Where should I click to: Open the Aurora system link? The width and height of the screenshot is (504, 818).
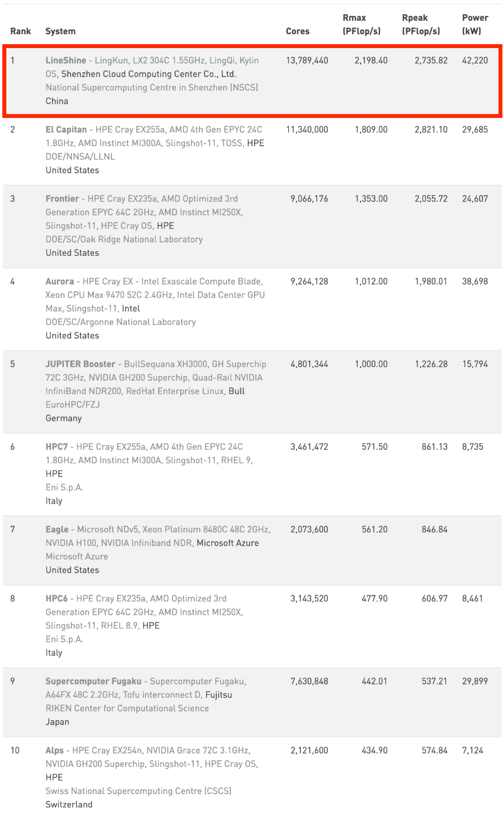pyautogui.click(x=59, y=282)
